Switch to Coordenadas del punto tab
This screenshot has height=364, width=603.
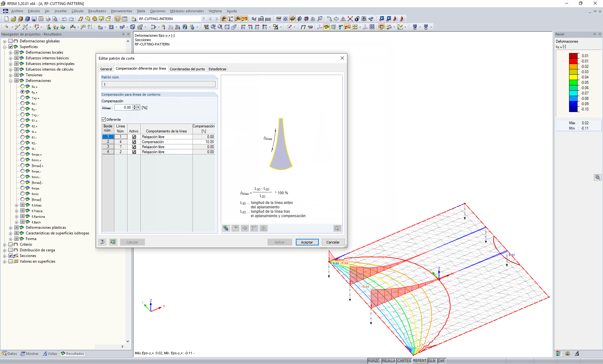click(x=187, y=69)
